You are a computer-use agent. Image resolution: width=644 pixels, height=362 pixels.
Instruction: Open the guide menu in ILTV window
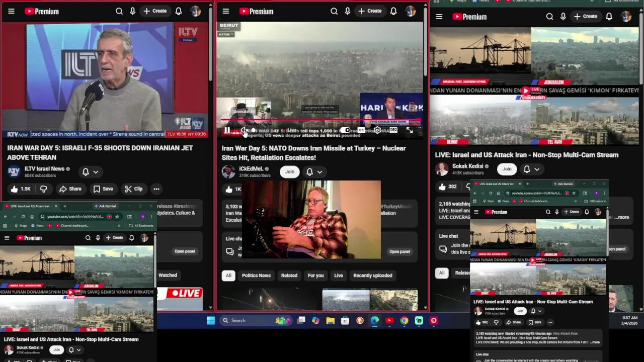(x=11, y=11)
